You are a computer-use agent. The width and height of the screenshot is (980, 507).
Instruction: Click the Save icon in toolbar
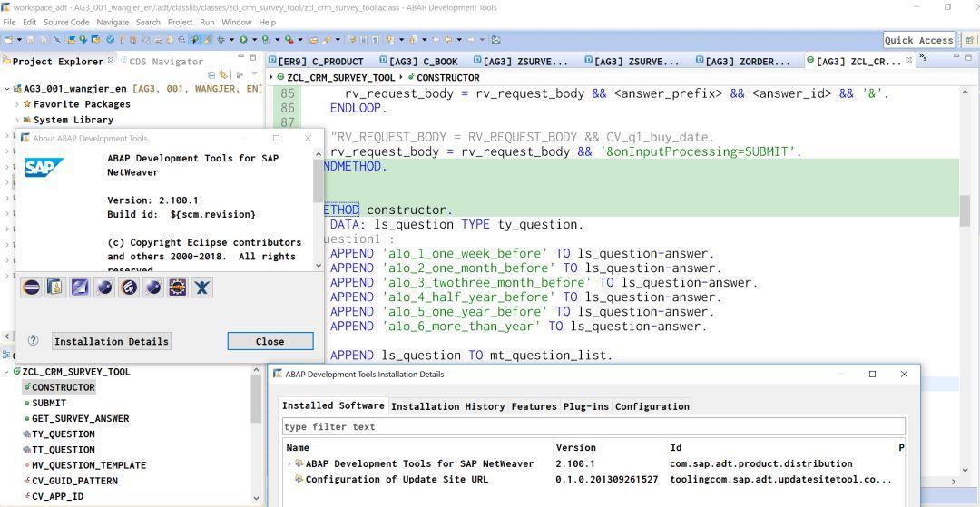click(31, 39)
